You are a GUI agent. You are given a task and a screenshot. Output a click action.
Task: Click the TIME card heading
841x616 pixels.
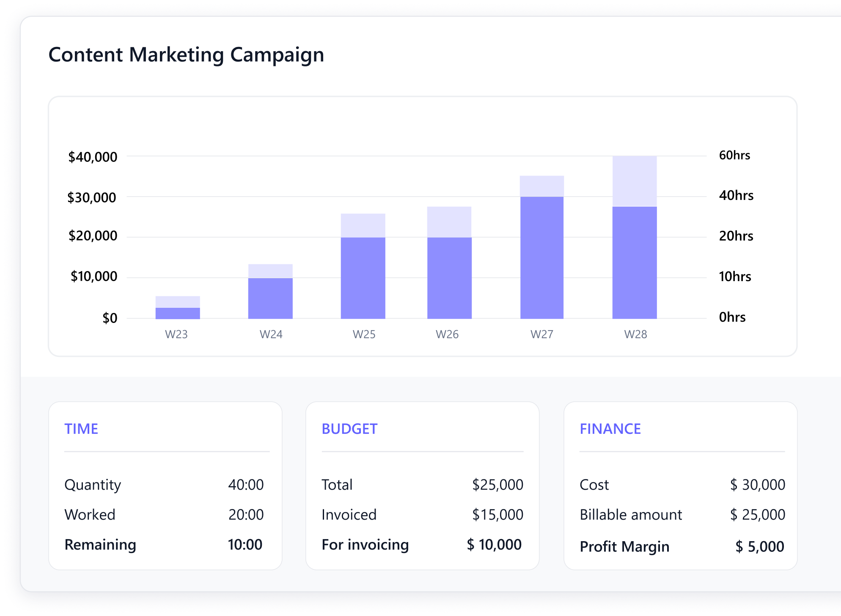[x=81, y=429]
